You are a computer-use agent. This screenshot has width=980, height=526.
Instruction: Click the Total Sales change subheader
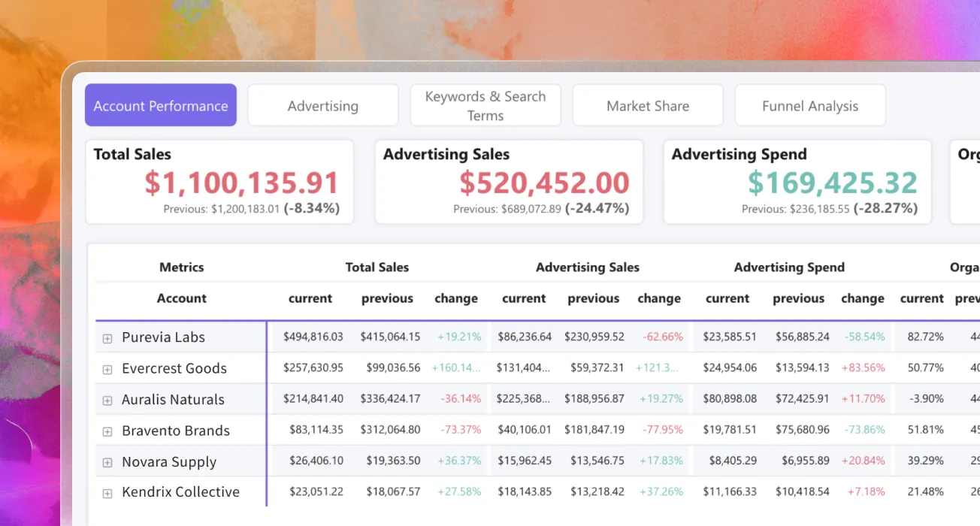coord(456,298)
